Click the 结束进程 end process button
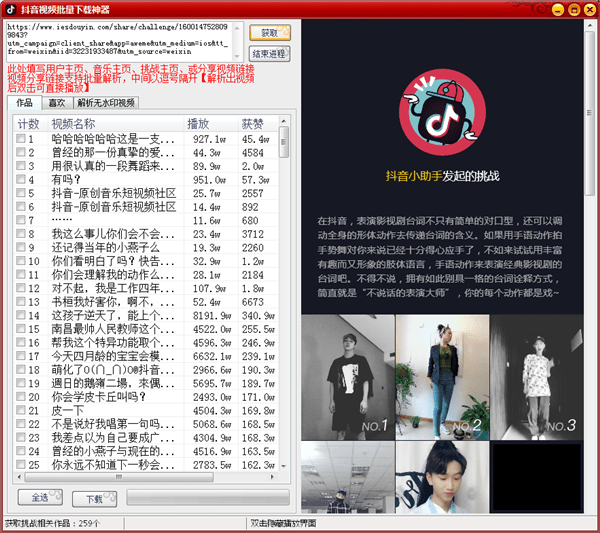The image size is (600, 533). coord(270,54)
